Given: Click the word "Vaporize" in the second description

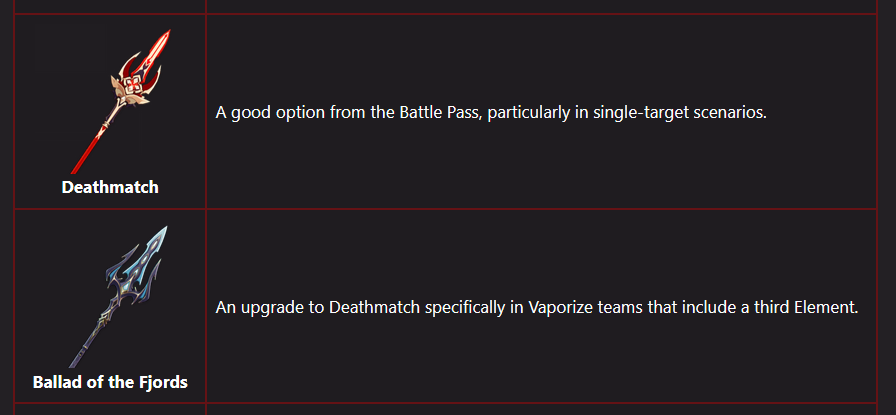Looking at the screenshot, I should (x=541, y=306).
